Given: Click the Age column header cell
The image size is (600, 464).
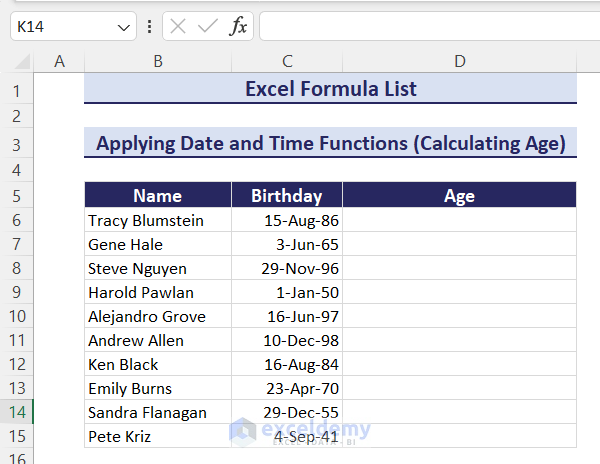Looking at the screenshot, I should (x=459, y=196).
